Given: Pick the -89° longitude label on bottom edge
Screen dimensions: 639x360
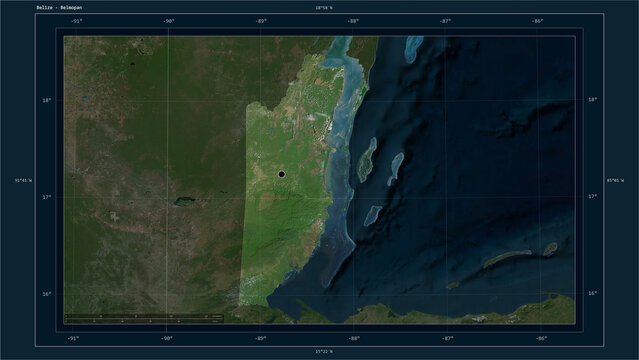Looking at the screenshot, I should point(261,338).
